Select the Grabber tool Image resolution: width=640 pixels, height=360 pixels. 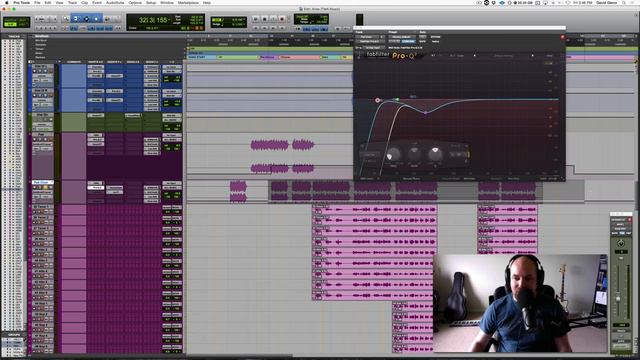coord(96,19)
